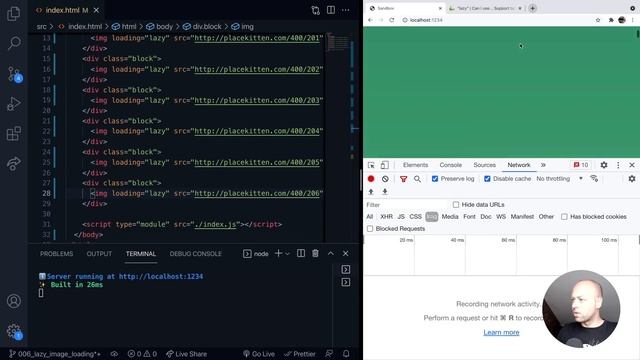Toggle the Preserve log checkbox
Image resolution: width=640 pixels, height=360 pixels.
click(x=435, y=179)
